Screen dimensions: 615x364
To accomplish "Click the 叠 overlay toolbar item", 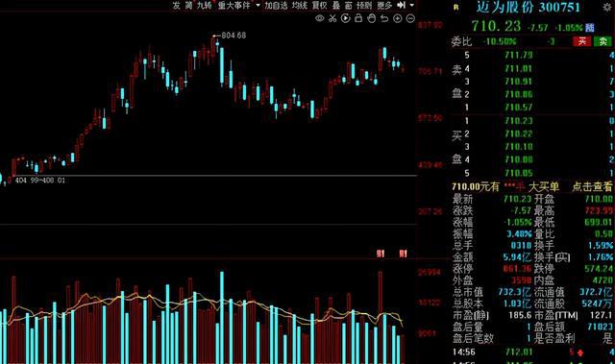I will click(336, 5).
